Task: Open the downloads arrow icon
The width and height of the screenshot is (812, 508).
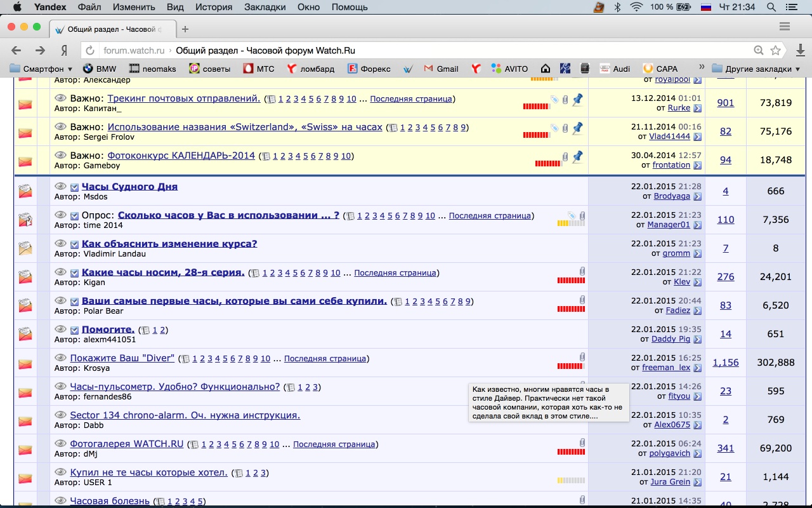Action: point(800,51)
